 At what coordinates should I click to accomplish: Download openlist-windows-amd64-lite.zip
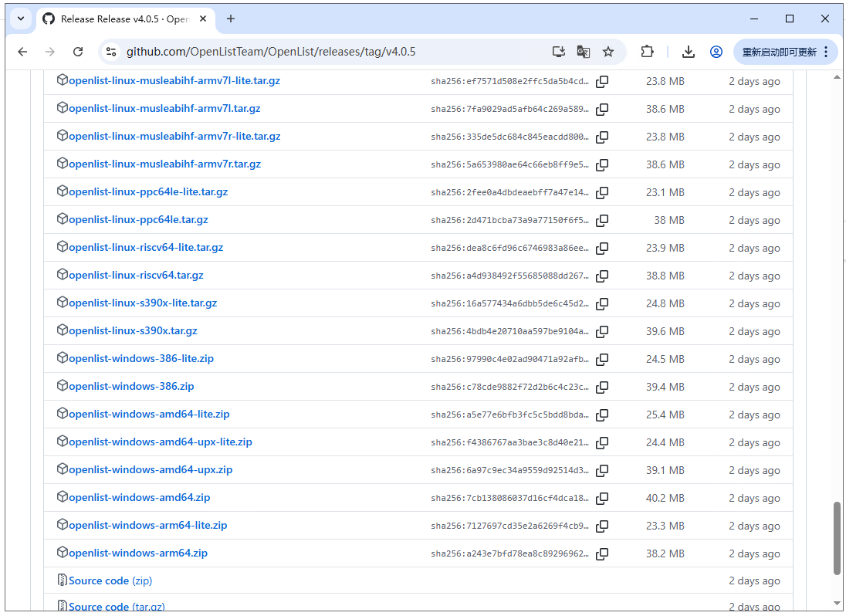(149, 415)
